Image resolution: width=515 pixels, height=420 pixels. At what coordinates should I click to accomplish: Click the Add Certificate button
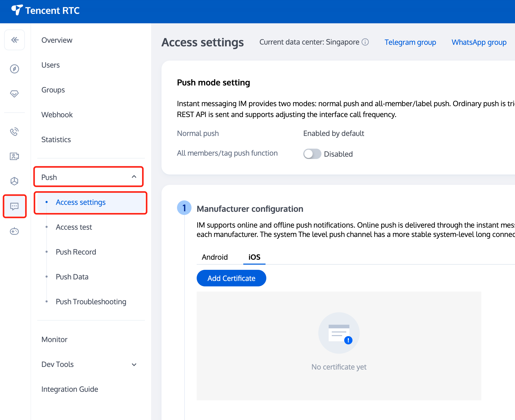[x=231, y=278]
